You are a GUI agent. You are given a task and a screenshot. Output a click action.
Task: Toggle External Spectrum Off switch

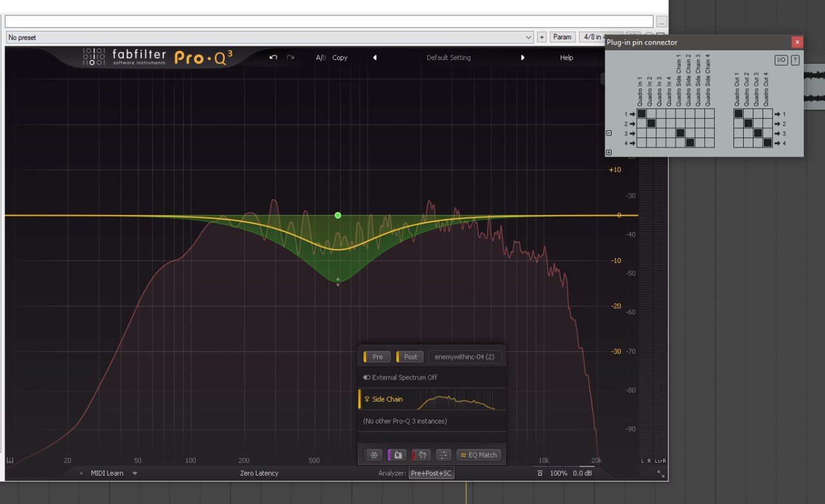tap(367, 378)
